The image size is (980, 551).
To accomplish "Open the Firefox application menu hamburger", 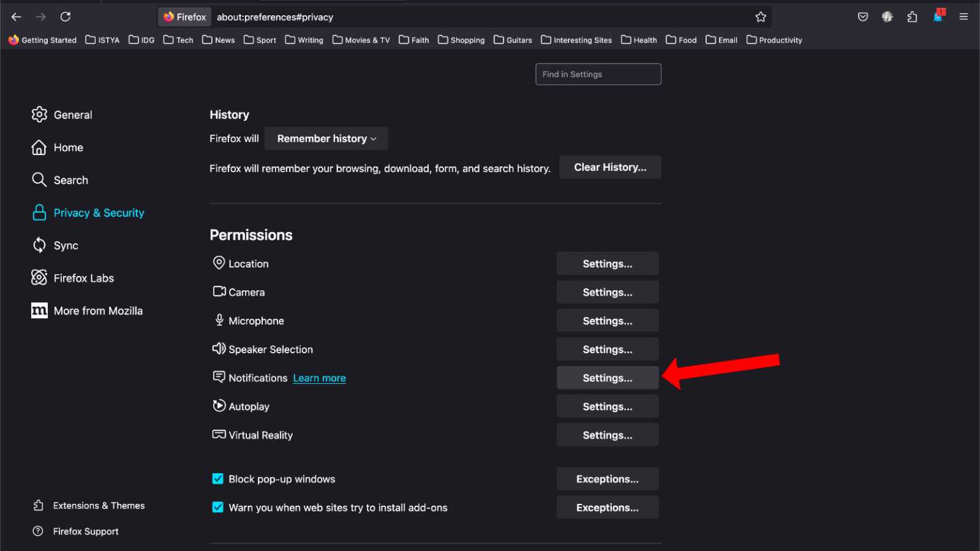I will [964, 17].
